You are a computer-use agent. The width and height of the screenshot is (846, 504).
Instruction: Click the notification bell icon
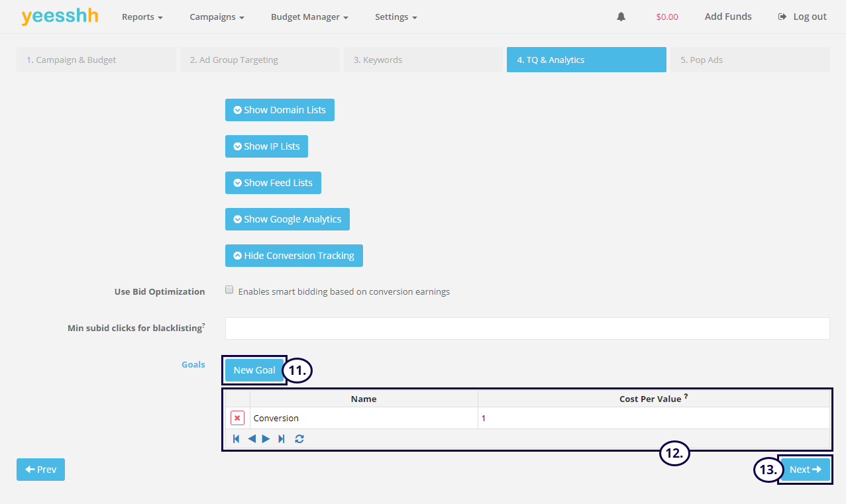pos(621,17)
